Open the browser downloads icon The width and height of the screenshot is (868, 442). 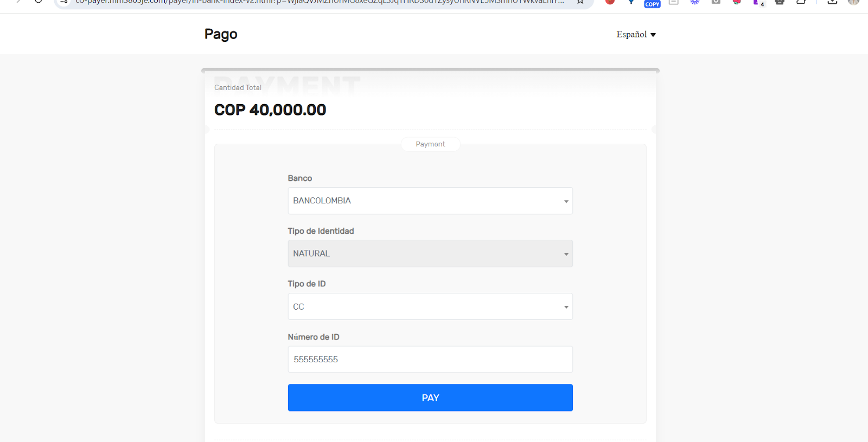pyautogui.click(x=832, y=2)
